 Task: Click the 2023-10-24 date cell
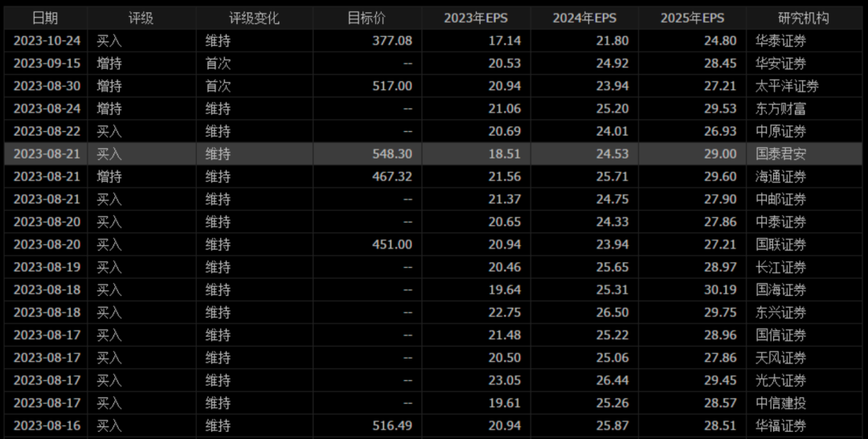tap(47, 41)
